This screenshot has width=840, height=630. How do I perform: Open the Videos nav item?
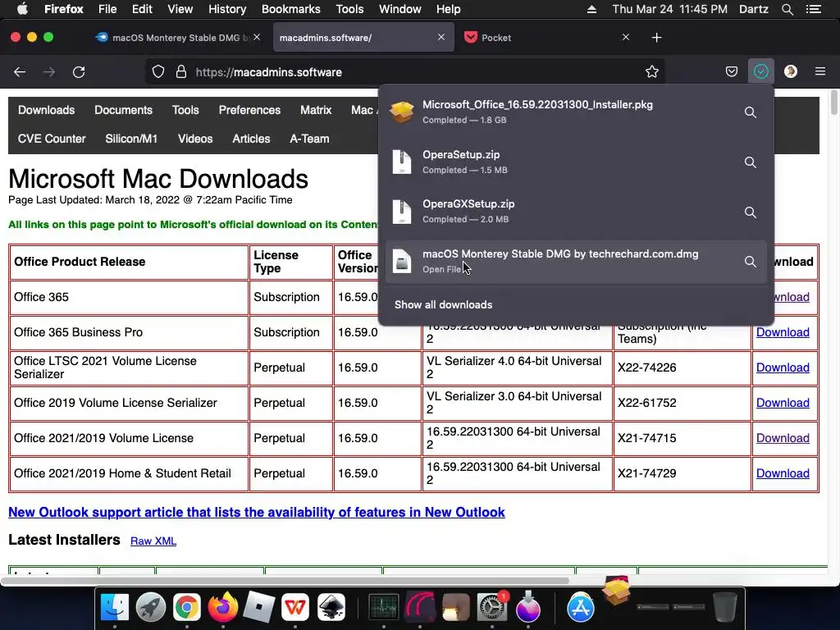pyautogui.click(x=195, y=139)
